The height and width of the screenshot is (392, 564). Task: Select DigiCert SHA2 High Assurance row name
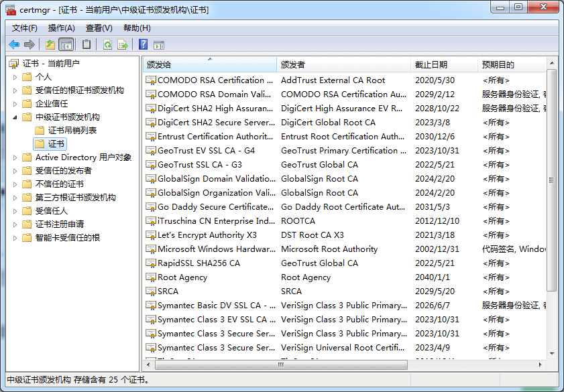pyautogui.click(x=215, y=109)
